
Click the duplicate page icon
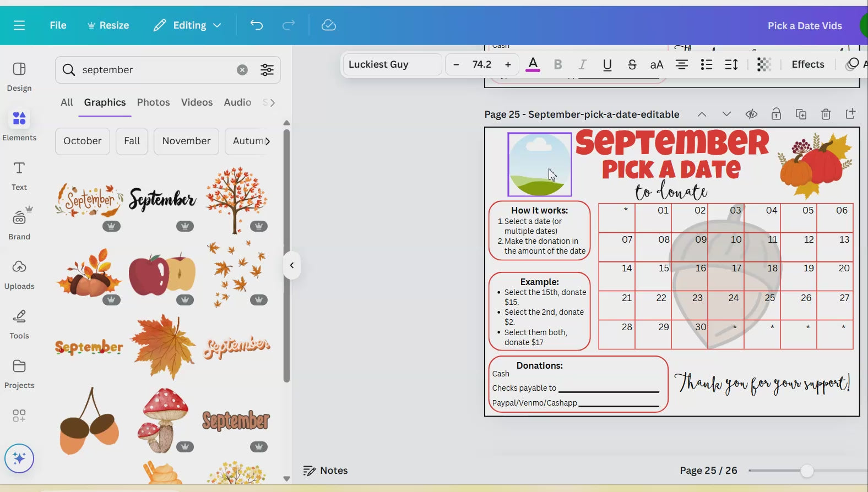coord(801,114)
